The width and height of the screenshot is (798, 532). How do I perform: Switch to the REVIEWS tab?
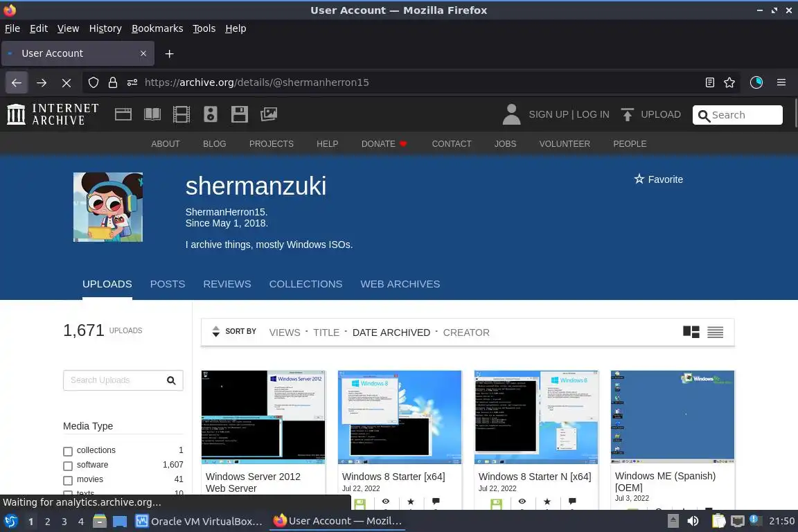[227, 284]
